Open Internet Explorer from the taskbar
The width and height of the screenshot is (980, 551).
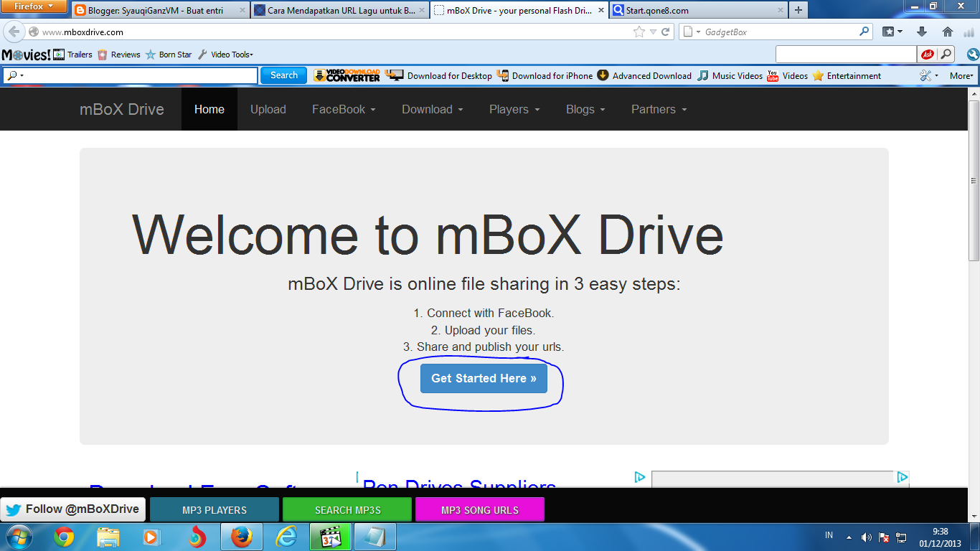pyautogui.click(x=286, y=537)
